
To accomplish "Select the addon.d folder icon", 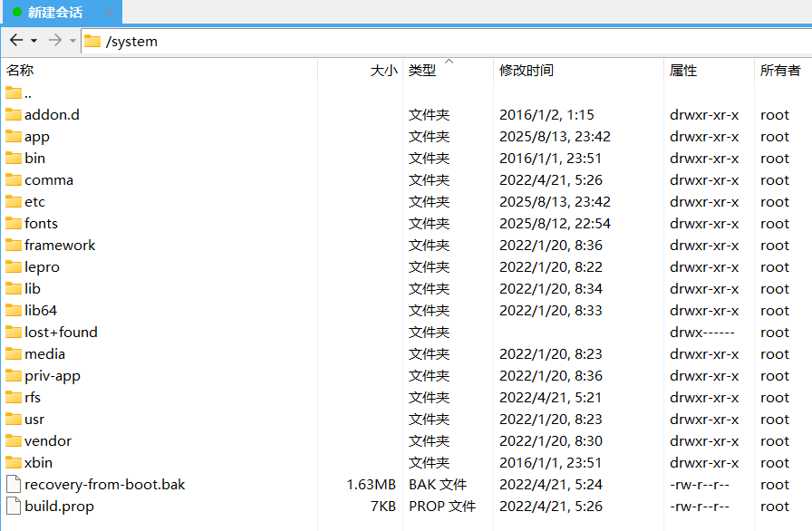I will pos(14,114).
